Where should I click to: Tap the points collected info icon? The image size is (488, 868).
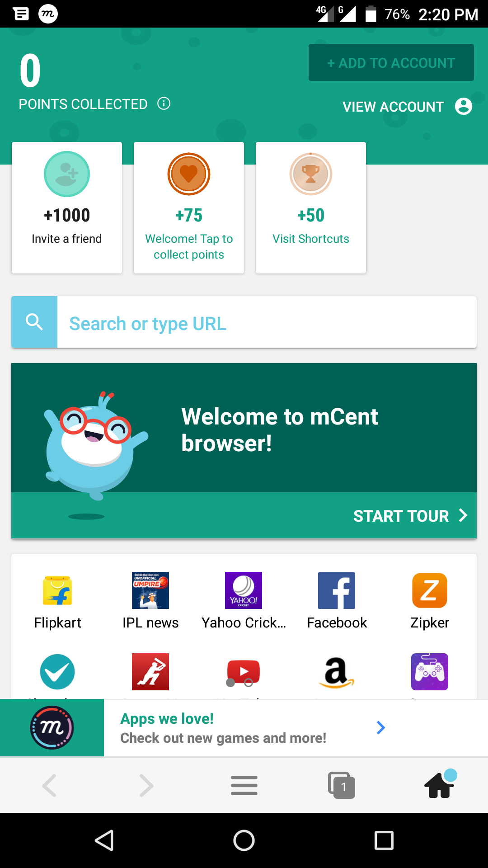(x=164, y=104)
